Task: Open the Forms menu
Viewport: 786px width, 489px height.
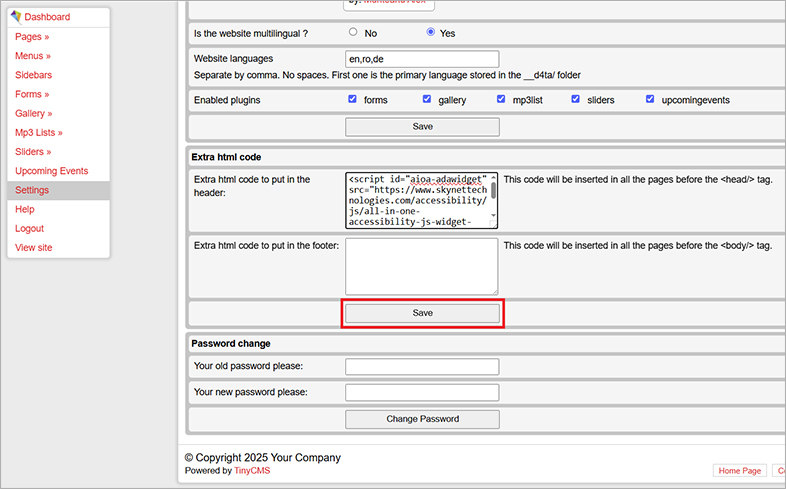Action: [x=32, y=94]
